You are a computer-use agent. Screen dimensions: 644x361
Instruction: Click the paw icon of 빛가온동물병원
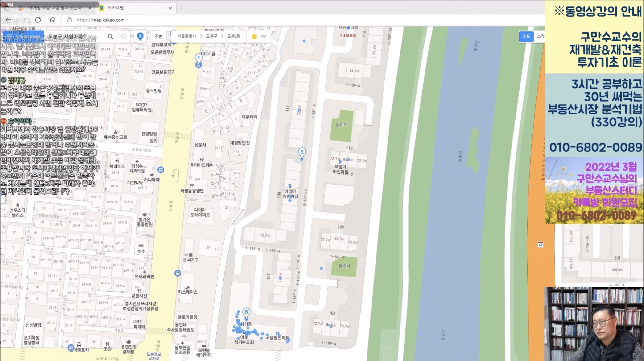point(144,214)
